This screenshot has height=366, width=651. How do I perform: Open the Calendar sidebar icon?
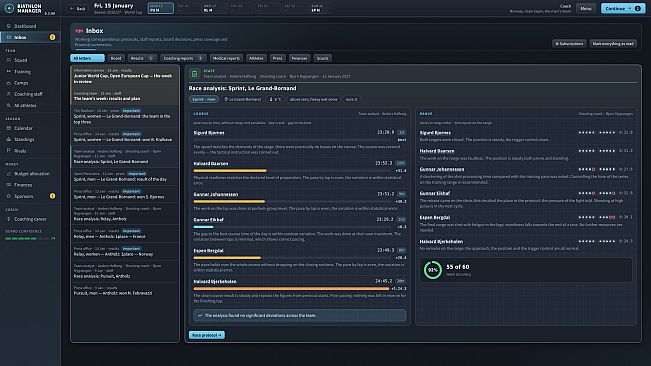click(x=9, y=128)
